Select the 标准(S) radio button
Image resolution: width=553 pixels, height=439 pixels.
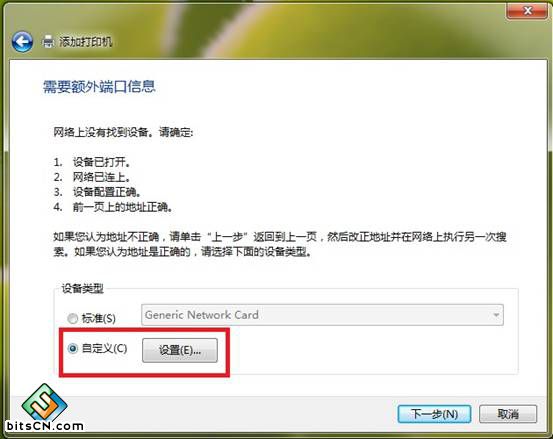[x=73, y=318]
